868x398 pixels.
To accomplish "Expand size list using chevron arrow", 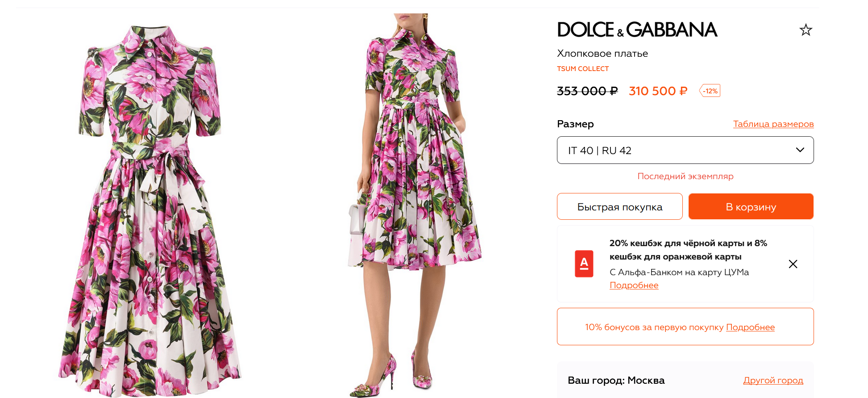I will point(800,150).
